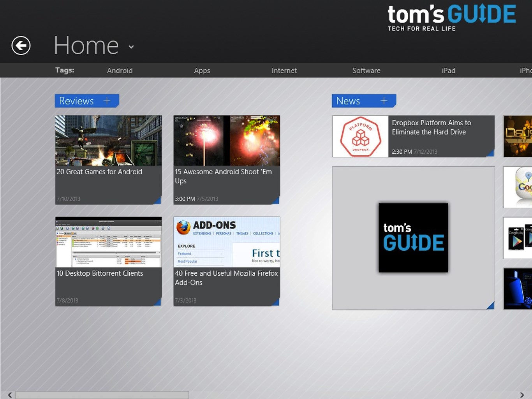Open the Reviews section header

(76, 101)
